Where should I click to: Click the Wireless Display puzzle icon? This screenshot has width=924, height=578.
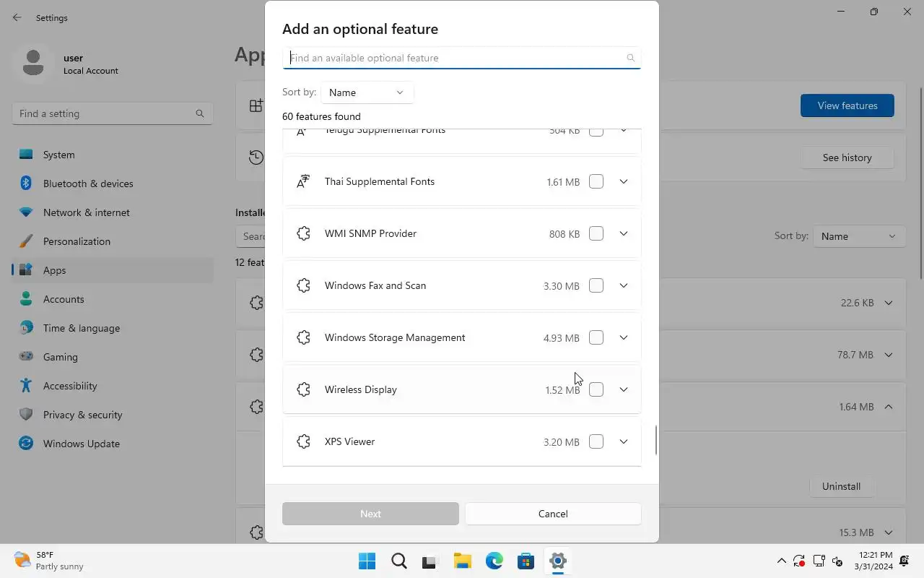(303, 389)
